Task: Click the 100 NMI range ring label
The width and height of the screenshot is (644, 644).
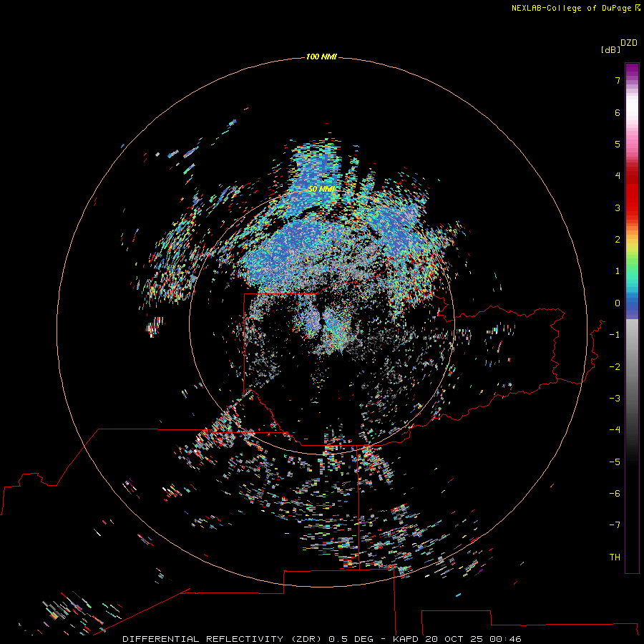Action: tap(321, 57)
